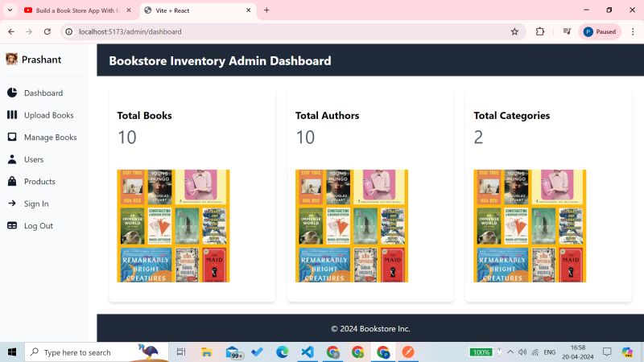Click the Sign In arrow icon

pyautogui.click(x=12, y=204)
